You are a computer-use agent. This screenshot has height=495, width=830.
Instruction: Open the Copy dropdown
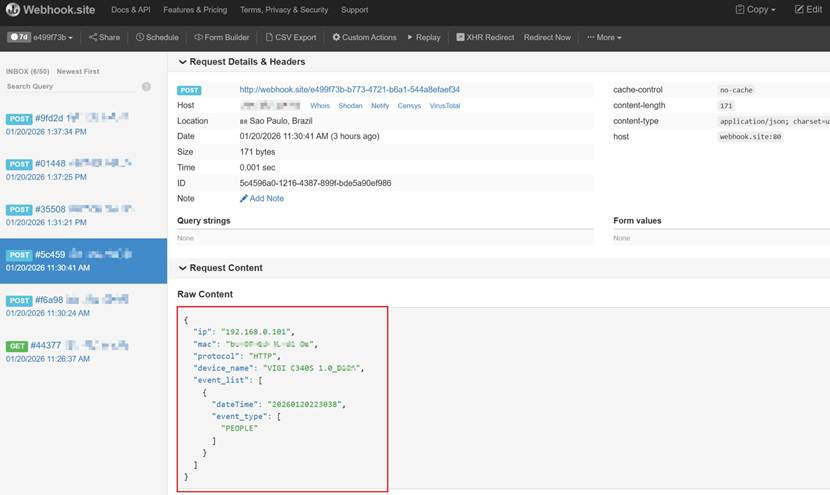coord(755,10)
